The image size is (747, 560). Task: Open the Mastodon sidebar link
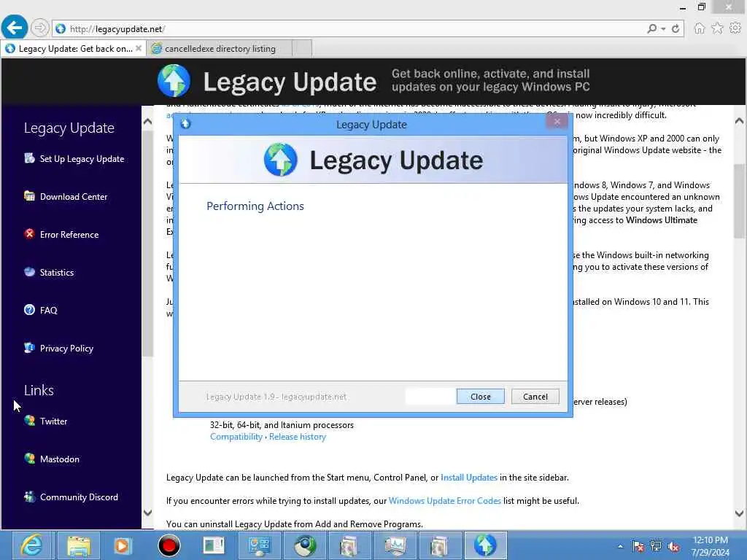(x=60, y=459)
